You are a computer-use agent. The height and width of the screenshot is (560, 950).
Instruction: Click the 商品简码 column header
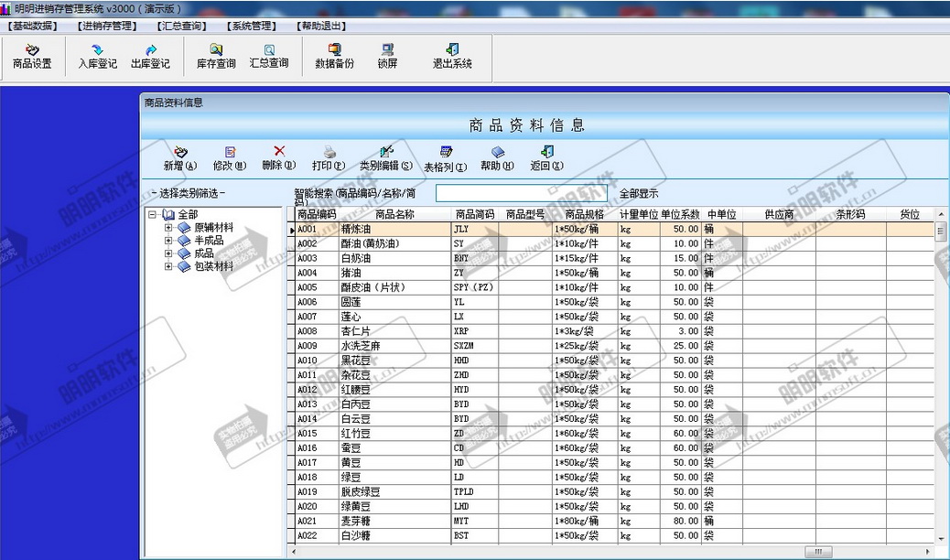point(475,214)
